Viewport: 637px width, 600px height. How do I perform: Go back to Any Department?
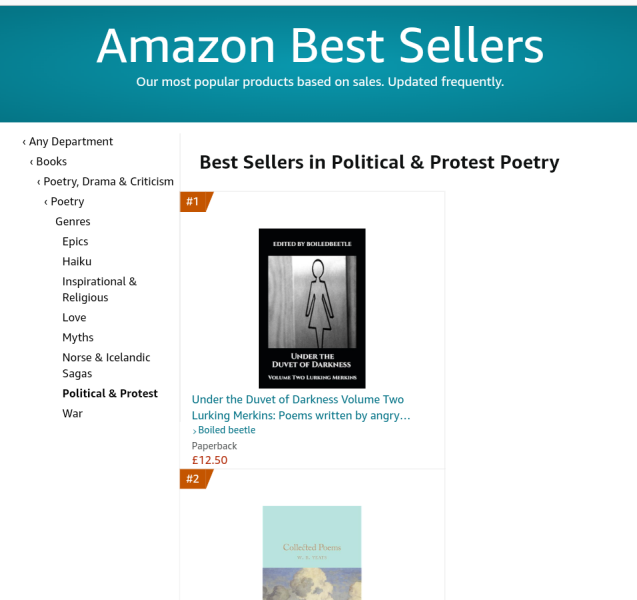(x=70, y=142)
